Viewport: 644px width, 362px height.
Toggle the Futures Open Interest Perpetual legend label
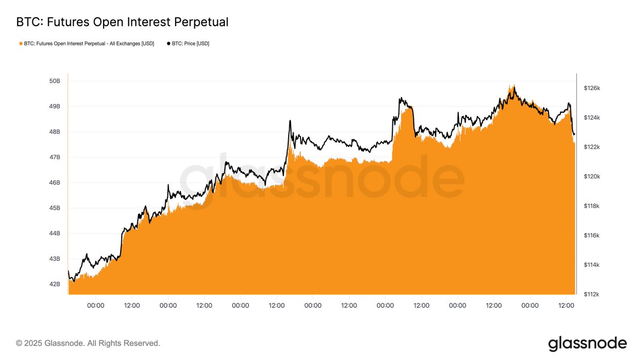click(x=89, y=43)
